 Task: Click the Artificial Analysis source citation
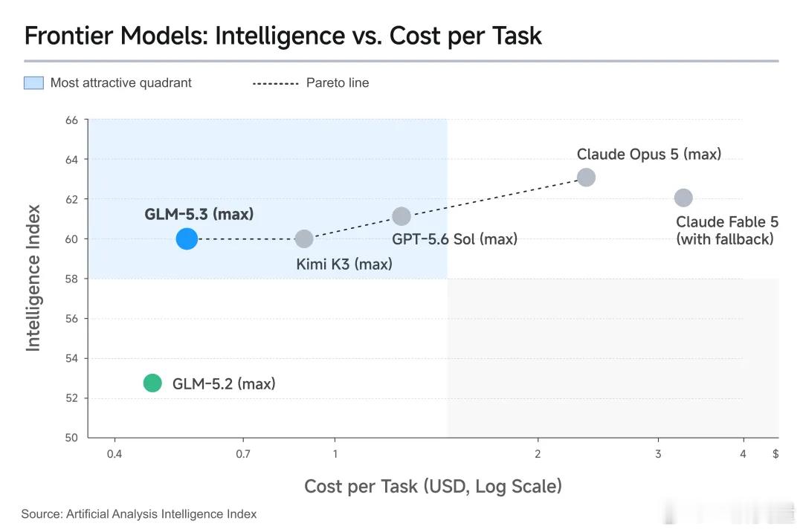pos(139,514)
